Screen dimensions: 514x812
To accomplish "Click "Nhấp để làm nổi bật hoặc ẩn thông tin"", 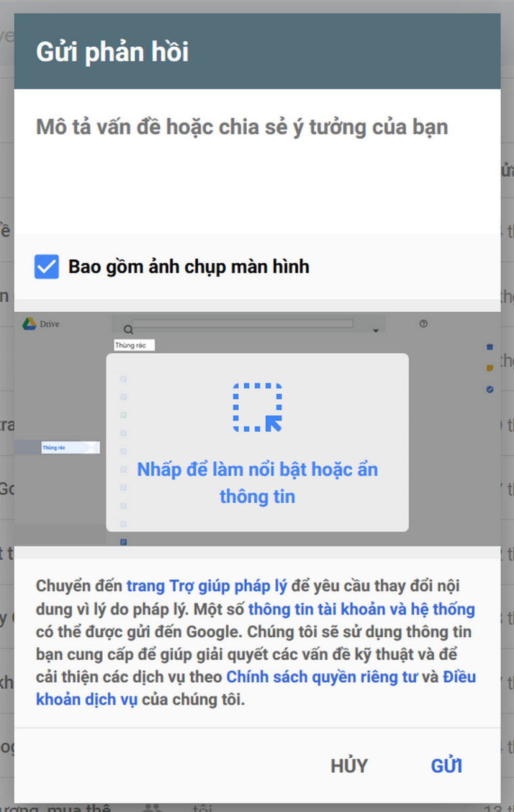I will [x=257, y=482].
